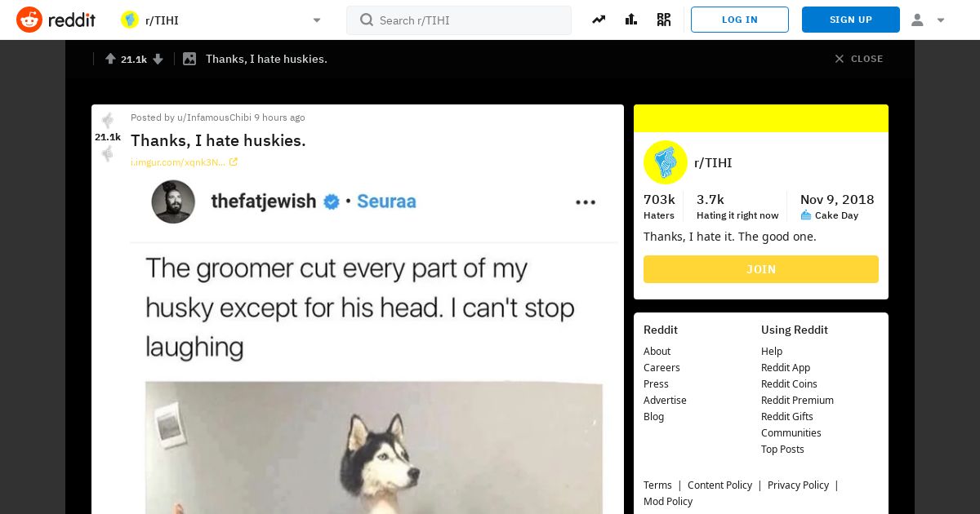The height and width of the screenshot is (514, 980).
Task: Open the i.imgur.com external link
Action: 184,162
